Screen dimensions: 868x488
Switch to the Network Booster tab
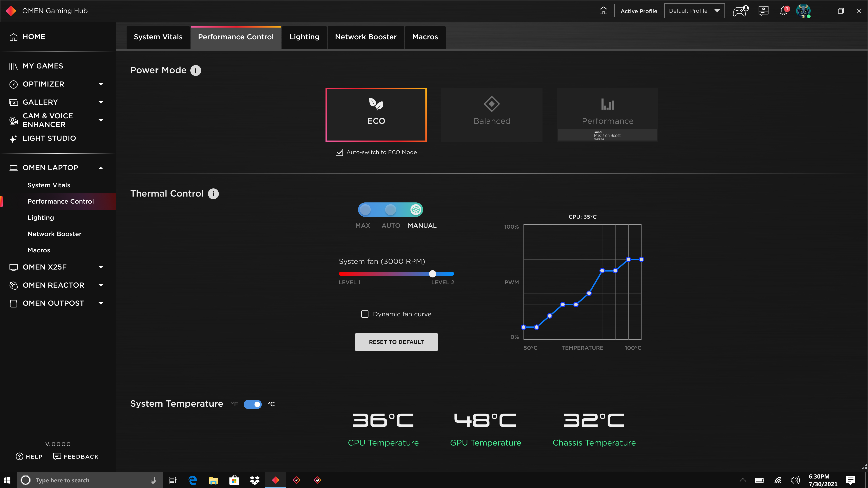click(x=366, y=36)
